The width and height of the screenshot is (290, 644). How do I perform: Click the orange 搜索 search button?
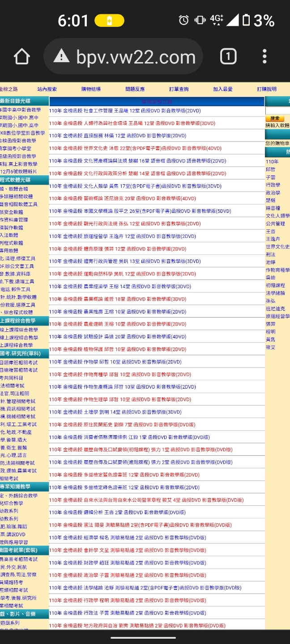(x=274, y=119)
